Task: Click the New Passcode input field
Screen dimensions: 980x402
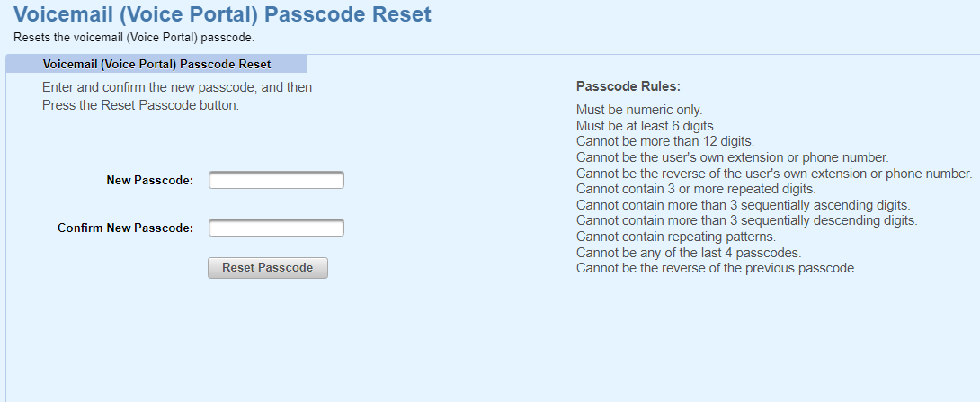Action: [276, 181]
